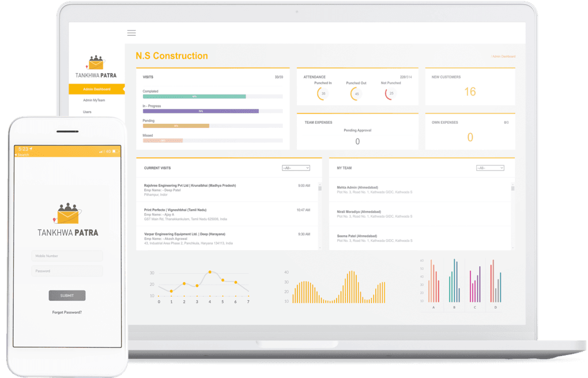588x378 pixels.
Task: Click the 220/514 attendance count
Action: tap(406, 77)
